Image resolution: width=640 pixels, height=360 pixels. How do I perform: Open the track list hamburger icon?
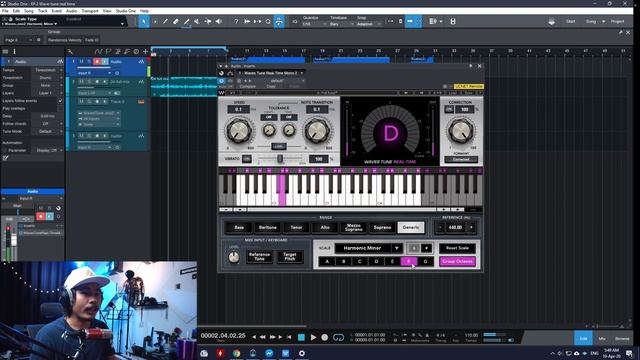(5, 51)
